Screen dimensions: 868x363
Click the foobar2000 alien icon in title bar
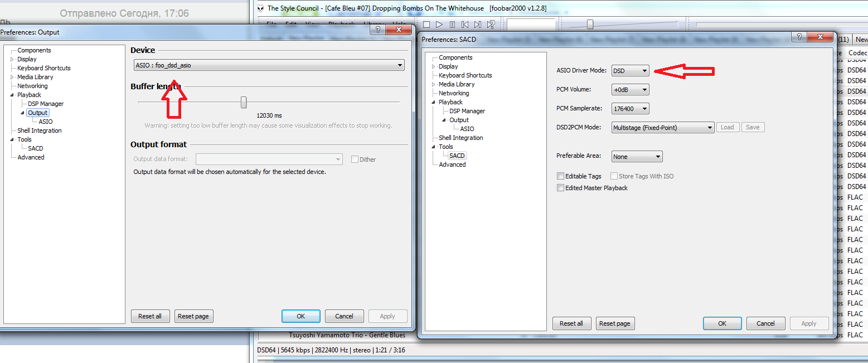(260, 8)
